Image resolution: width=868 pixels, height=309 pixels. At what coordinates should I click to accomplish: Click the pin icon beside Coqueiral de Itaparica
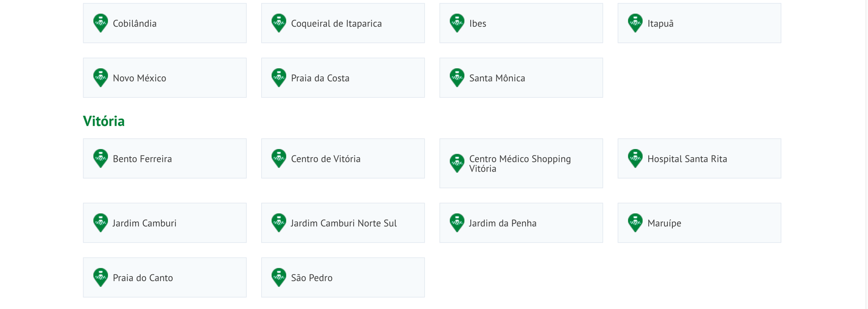pyautogui.click(x=278, y=23)
